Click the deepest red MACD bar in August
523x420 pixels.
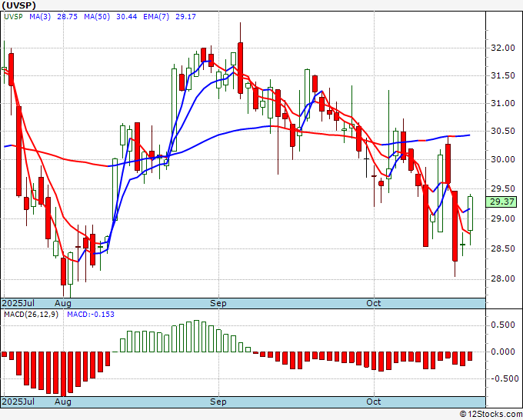[63, 374]
